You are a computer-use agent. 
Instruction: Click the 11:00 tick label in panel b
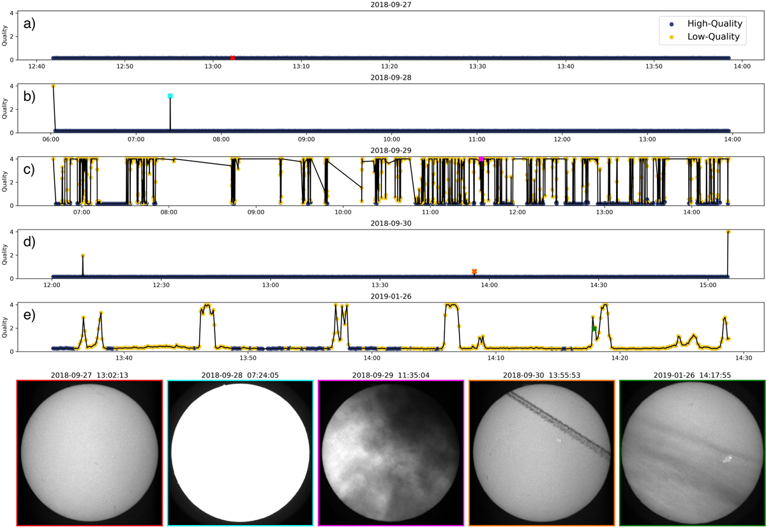[x=477, y=139]
